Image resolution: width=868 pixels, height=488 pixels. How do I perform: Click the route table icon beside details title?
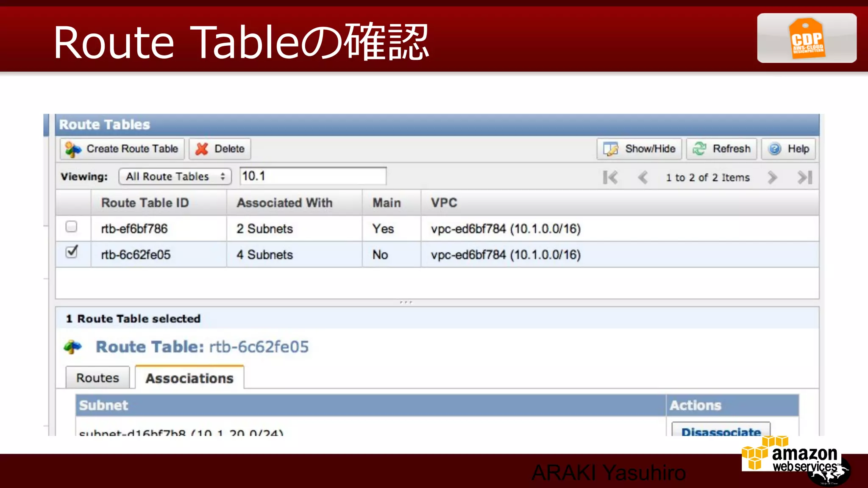tap(72, 347)
